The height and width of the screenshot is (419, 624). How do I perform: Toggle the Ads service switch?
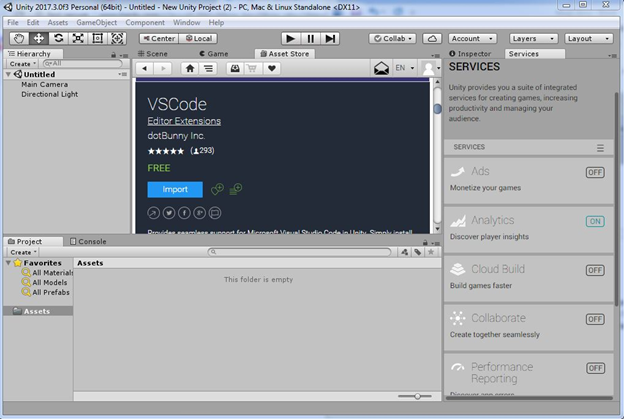pos(595,172)
